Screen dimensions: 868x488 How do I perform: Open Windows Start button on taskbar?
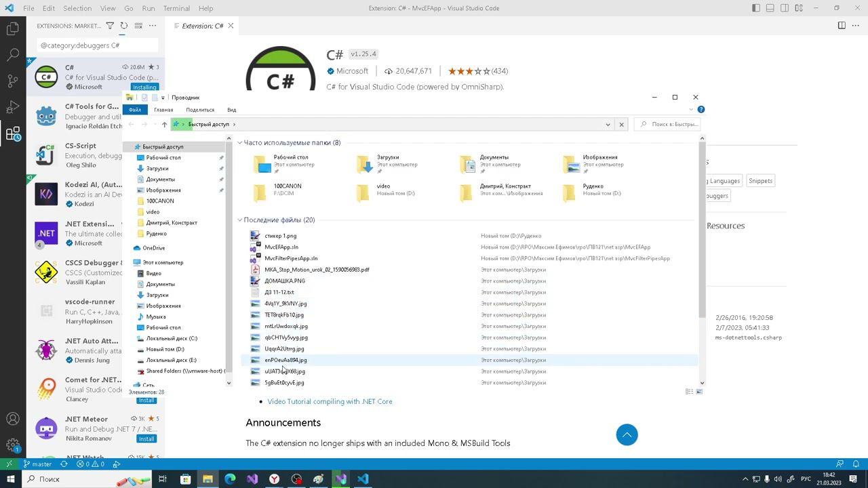pyautogui.click(x=10, y=479)
